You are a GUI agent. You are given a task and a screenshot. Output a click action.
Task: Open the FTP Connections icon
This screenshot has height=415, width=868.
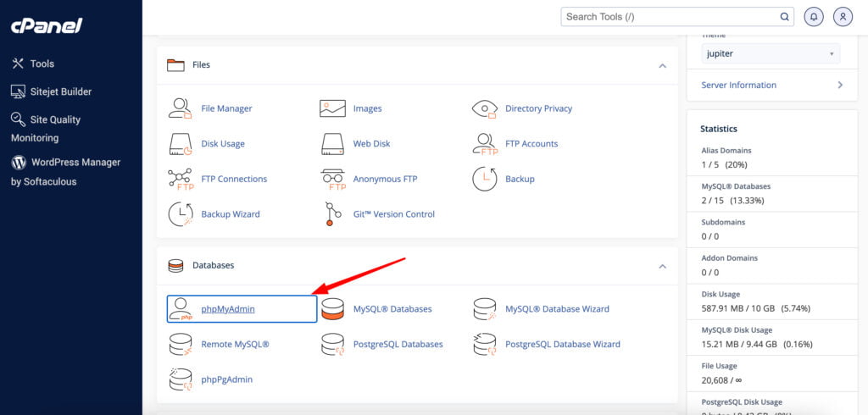[180, 180]
